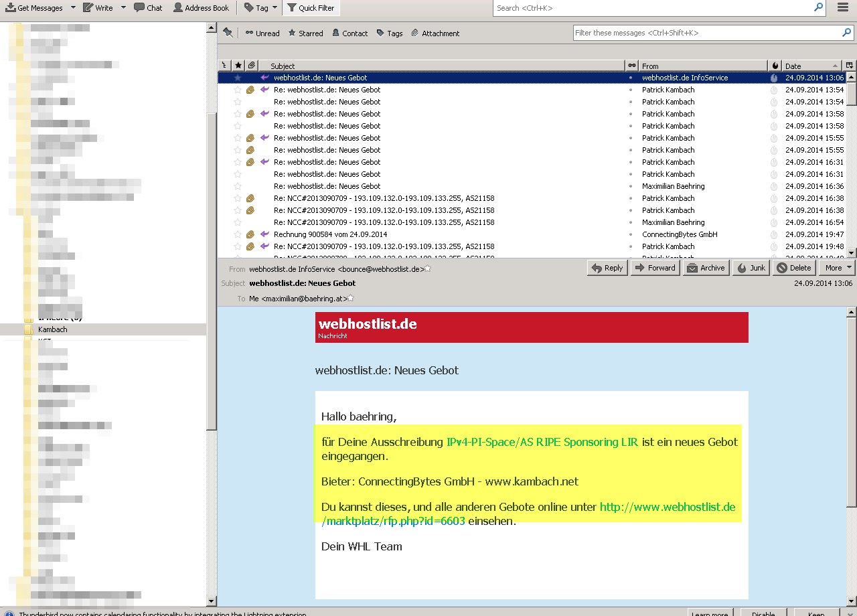Open the Write button dropdown arrow
Screen dimensions: 857x616
click(123, 8)
